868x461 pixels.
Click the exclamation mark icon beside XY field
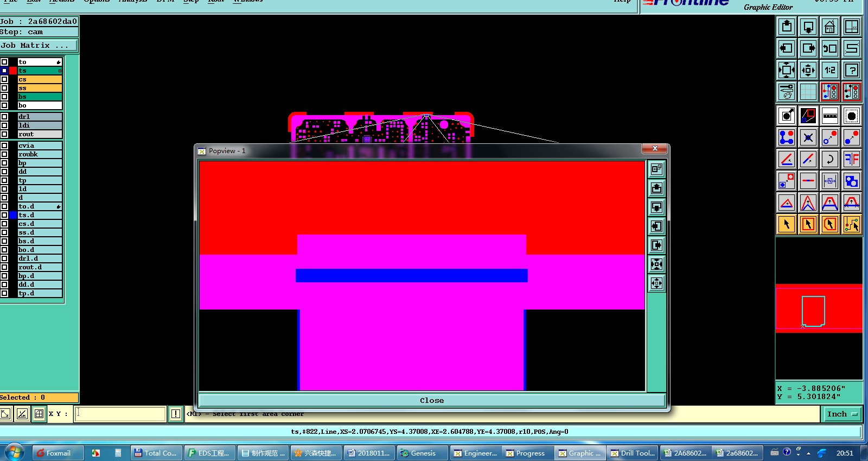point(176,414)
